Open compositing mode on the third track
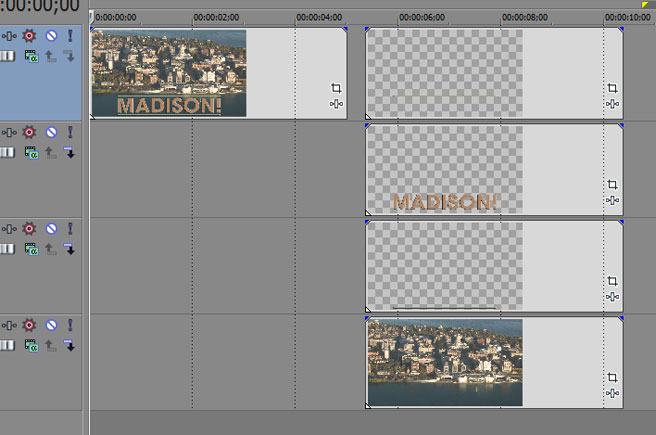656x435 pixels. (x=31, y=249)
